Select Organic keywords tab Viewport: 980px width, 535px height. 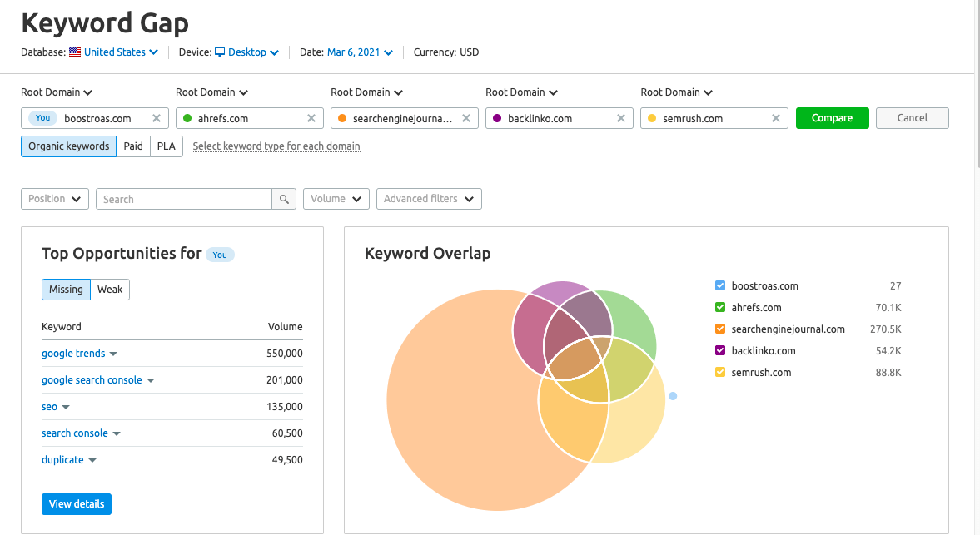69,146
